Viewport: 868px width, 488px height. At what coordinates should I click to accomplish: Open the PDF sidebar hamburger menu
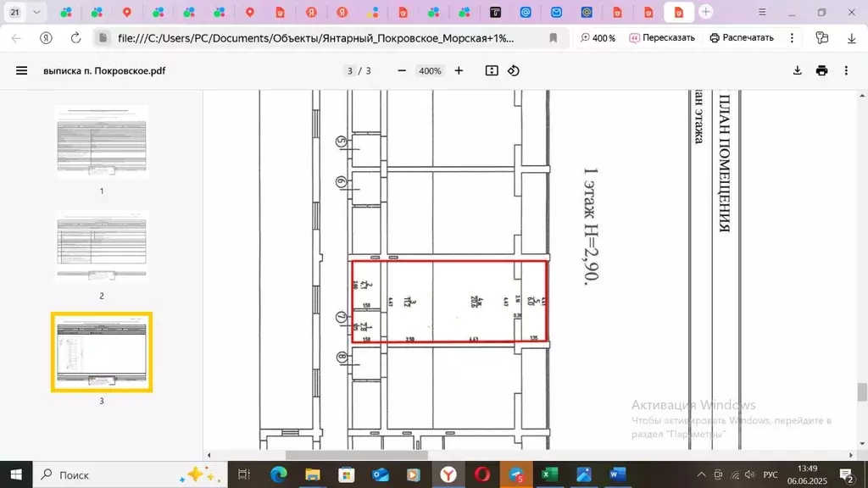(21, 71)
